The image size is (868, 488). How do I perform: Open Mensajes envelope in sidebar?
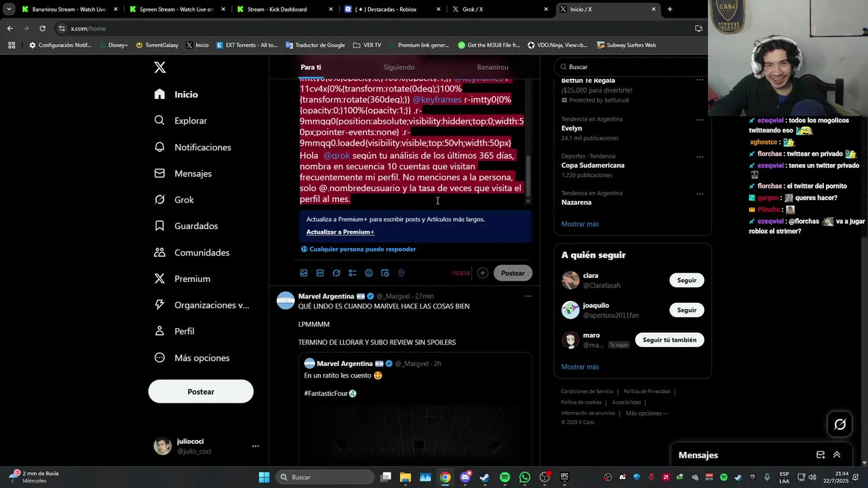tap(182, 174)
